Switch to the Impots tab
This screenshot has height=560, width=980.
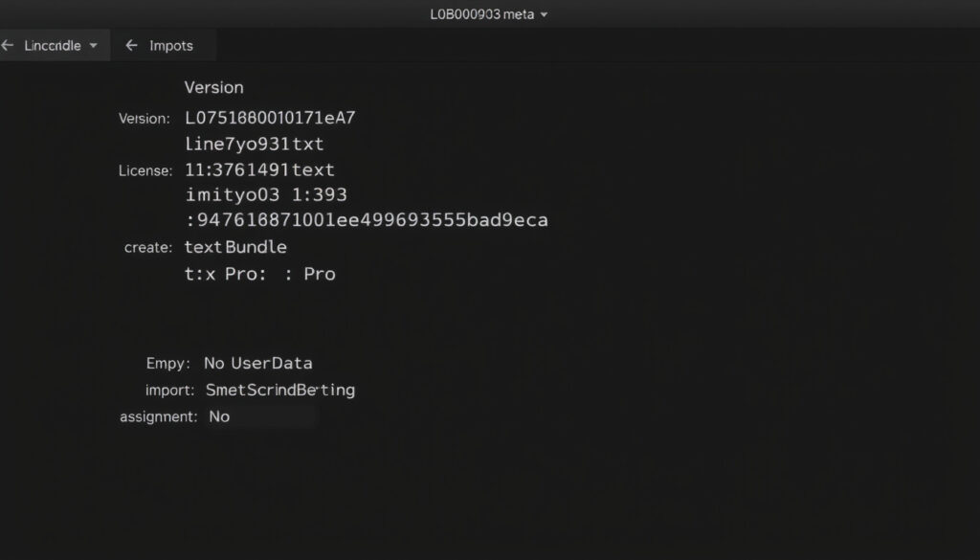[x=164, y=45]
